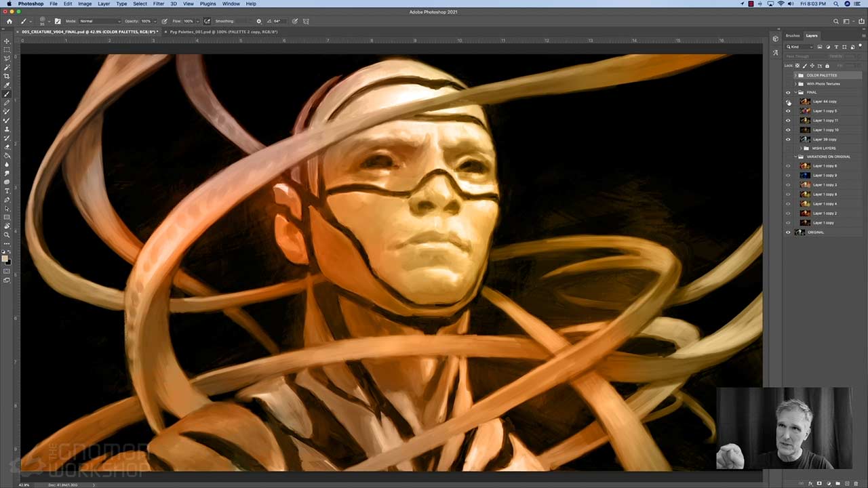This screenshot has width=868, height=488.
Task: Select the Move tool
Action: coord(7,41)
